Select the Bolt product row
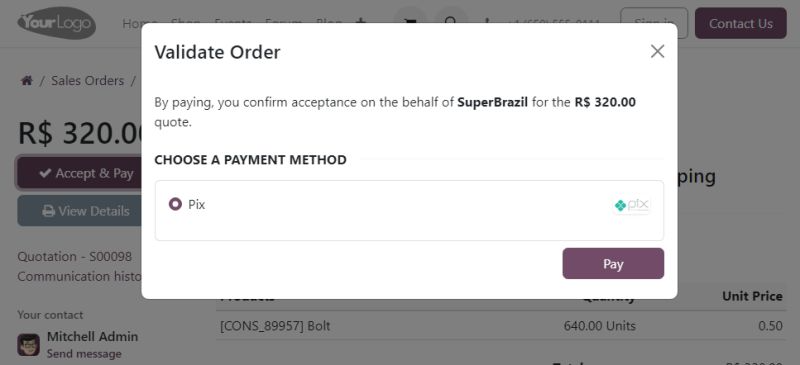 [501, 326]
